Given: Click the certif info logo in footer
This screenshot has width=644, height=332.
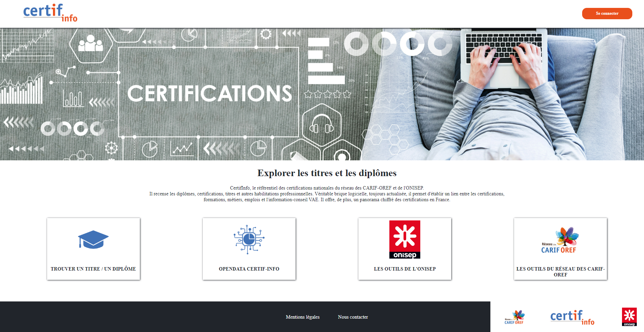Looking at the screenshot, I should click(572, 317).
